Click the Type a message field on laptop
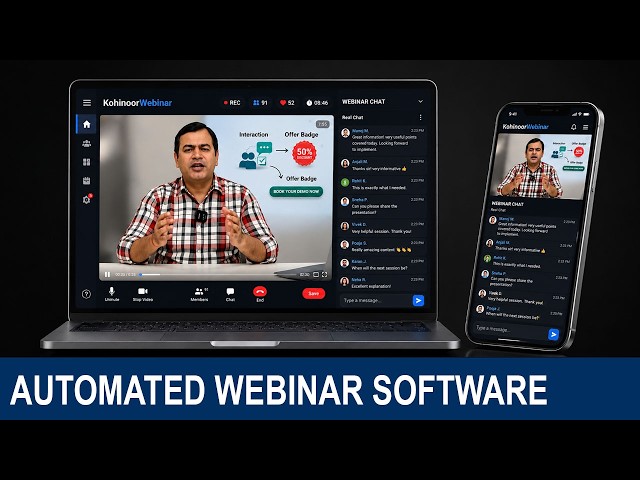The image size is (640, 480). click(376, 300)
